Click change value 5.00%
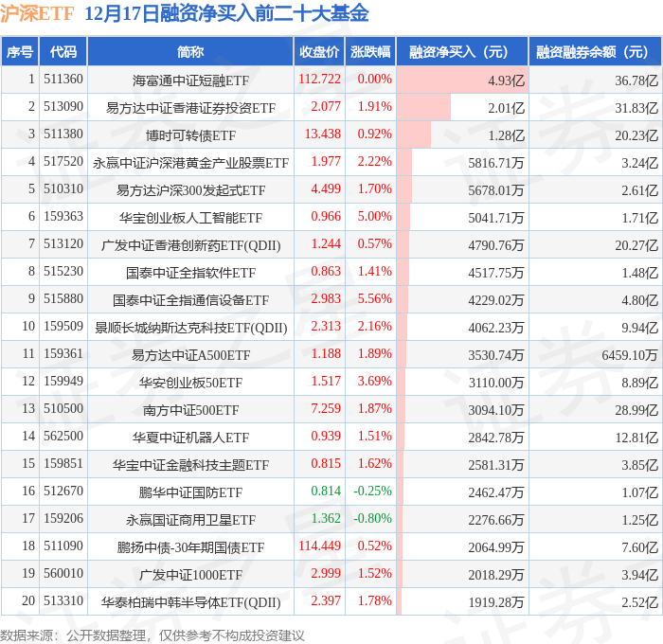 [375, 217]
